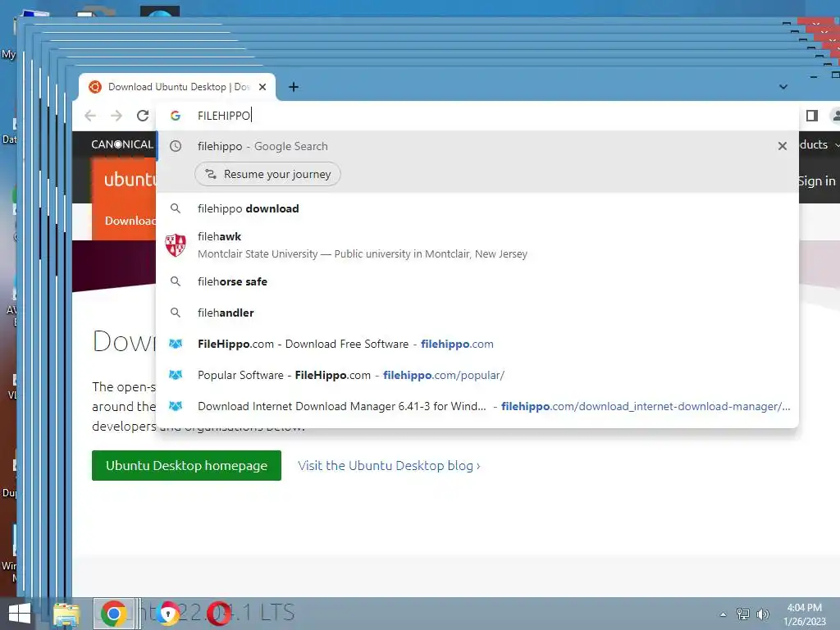
Task: Click FileHippo favicon for Download Free Software row
Action: pos(176,344)
